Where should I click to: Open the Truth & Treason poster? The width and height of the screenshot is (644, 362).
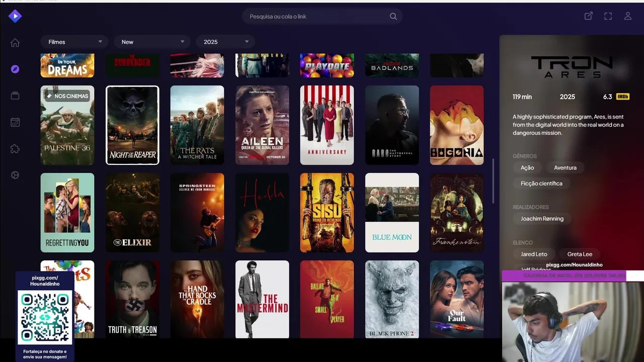pyautogui.click(x=132, y=299)
